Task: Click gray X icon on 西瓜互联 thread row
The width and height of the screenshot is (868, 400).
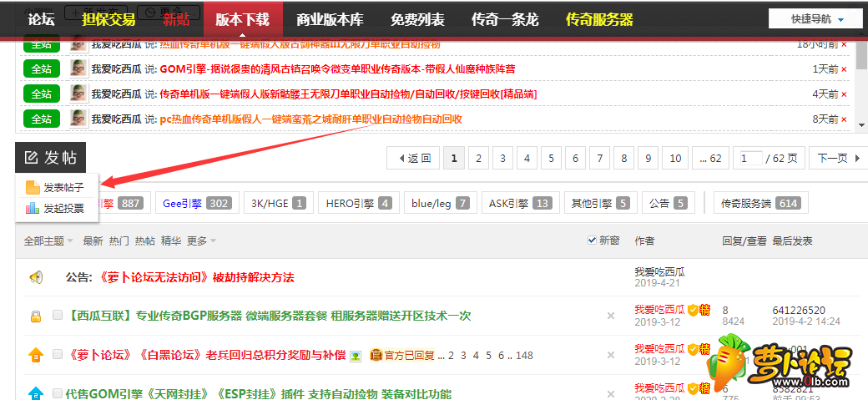Action: (x=611, y=316)
